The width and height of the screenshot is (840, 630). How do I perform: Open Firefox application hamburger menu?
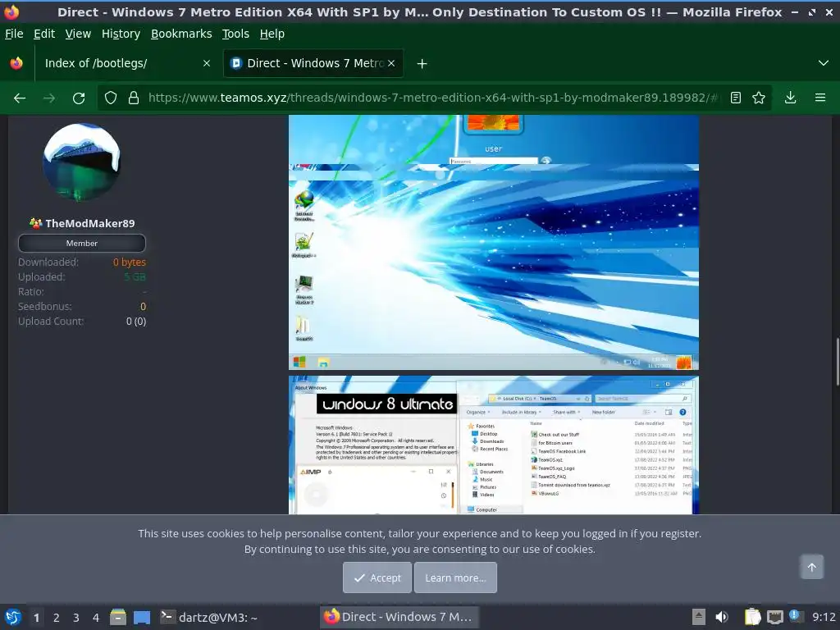pos(820,98)
